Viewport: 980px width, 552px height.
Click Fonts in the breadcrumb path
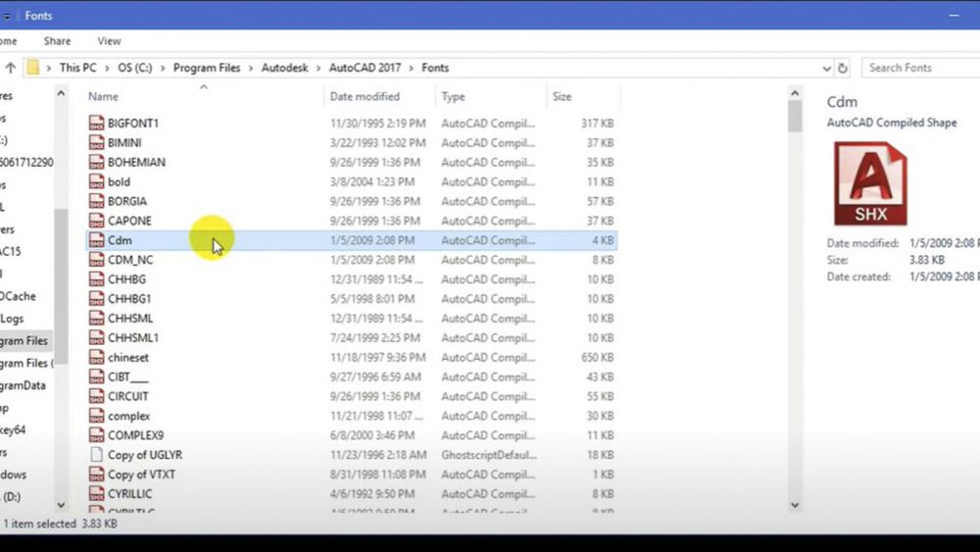[435, 68]
